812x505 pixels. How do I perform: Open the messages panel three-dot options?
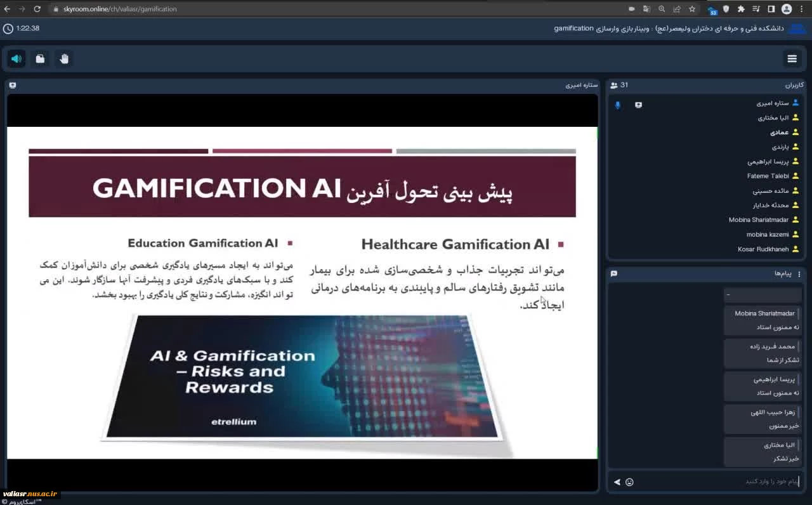799,274
